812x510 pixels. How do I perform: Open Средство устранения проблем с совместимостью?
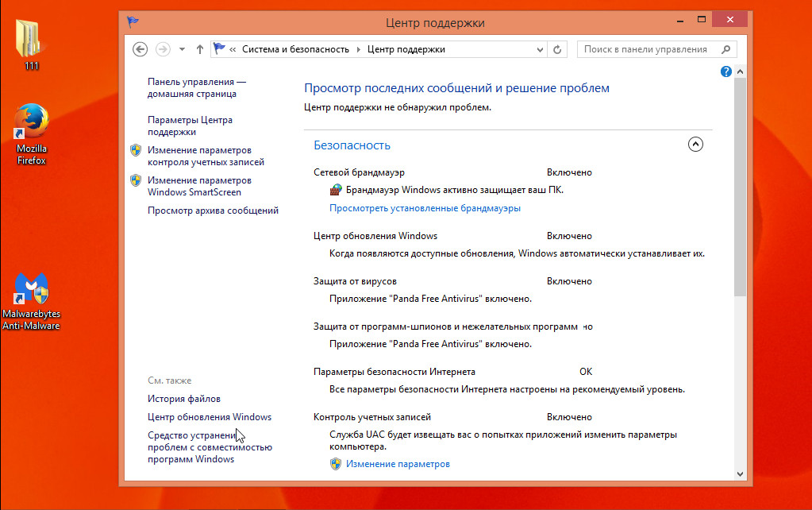(x=210, y=446)
